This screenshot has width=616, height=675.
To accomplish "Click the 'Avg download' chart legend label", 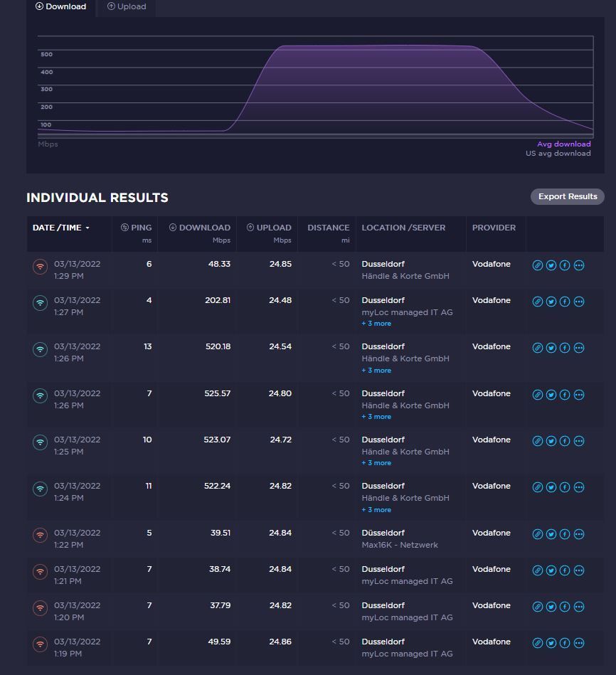I will [563, 144].
